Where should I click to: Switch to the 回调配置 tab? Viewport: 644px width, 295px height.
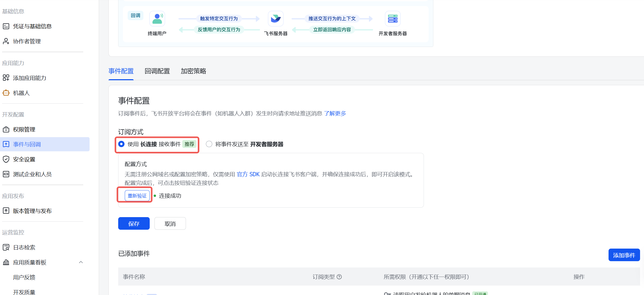pos(157,71)
